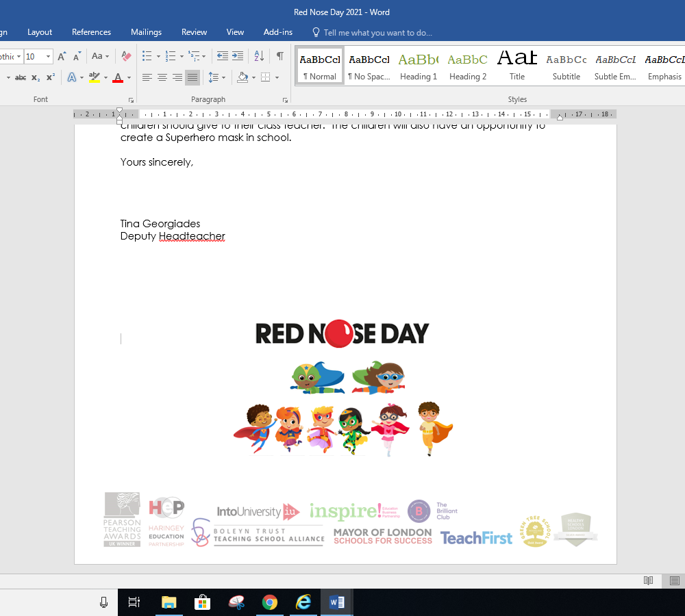Center align the text

[x=162, y=78]
